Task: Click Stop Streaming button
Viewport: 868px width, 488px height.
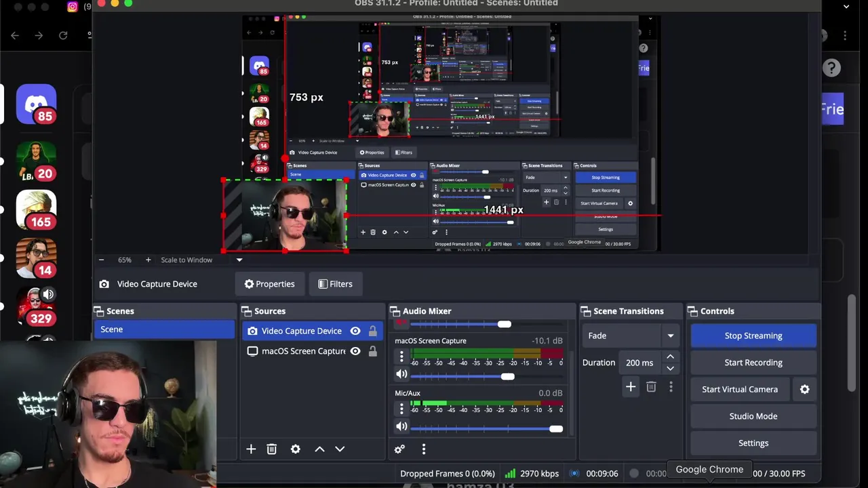Action: coord(753,335)
